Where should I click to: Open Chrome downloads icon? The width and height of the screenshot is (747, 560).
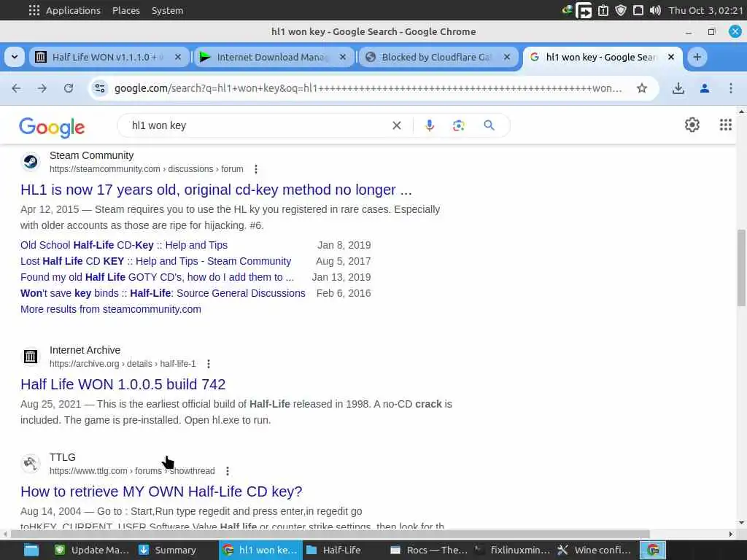(x=678, y=88)
